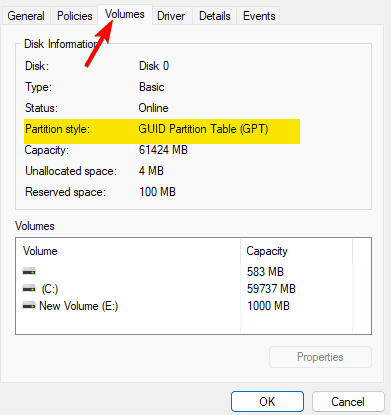
Task: Switch to the General tab
Action: pos(26,16)
